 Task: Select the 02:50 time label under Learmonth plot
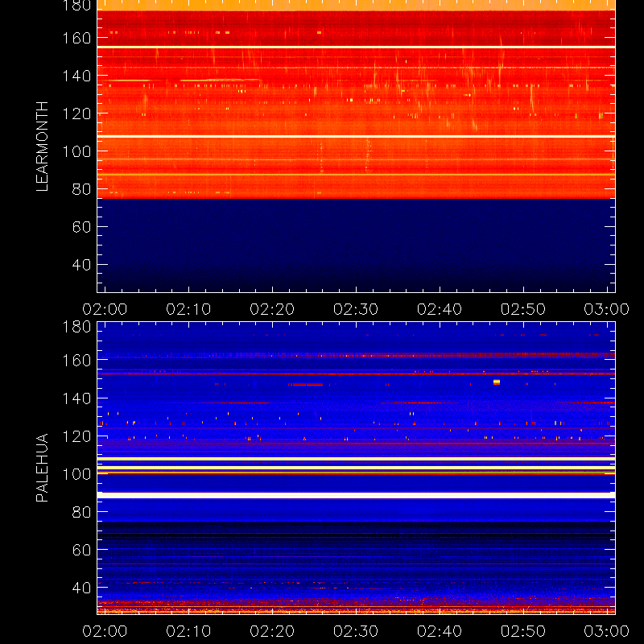(x=523, y=309)
